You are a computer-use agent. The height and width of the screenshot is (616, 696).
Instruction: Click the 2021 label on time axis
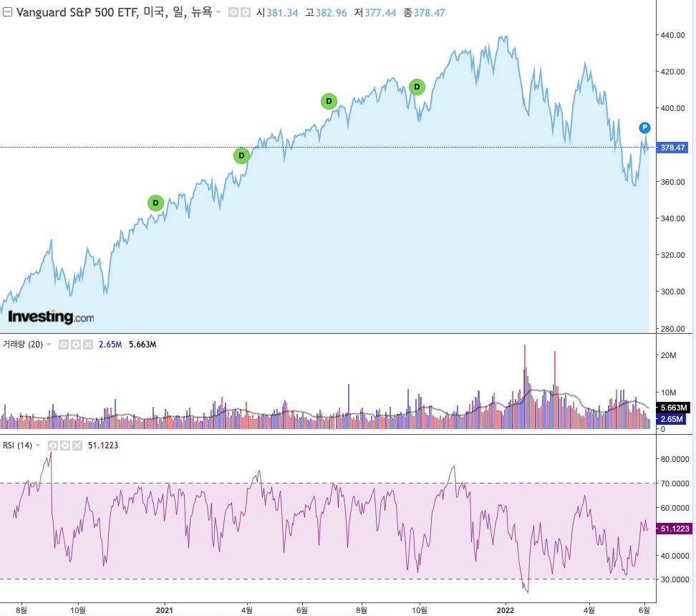(x=164, y=610)
